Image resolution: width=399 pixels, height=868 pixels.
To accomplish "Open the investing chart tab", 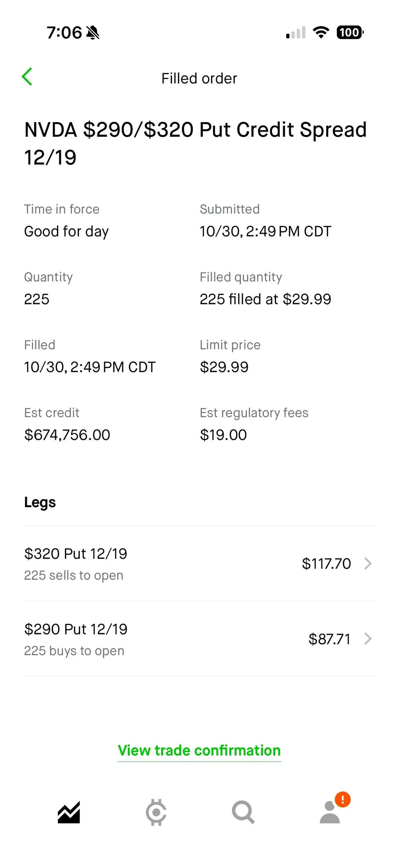I will (x=69, y=812).
